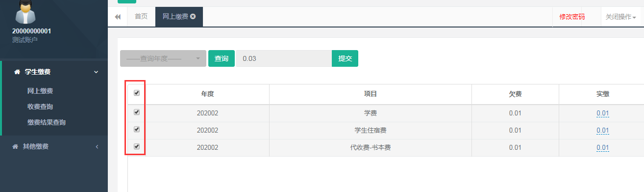The height and width of the screenshot is (192, 644).
Task: Close the 网上缴费 tab with its x icon
Action: click(193, 16)
